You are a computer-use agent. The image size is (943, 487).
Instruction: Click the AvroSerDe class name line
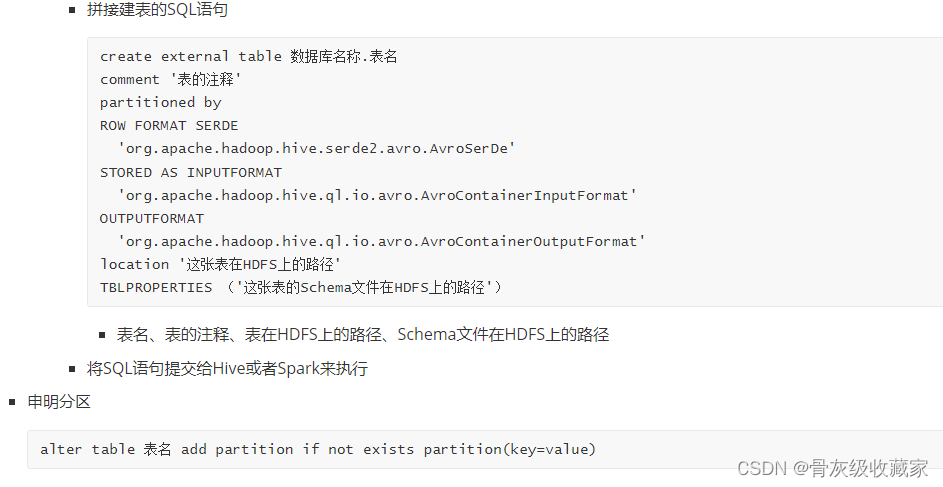[316, 149]
